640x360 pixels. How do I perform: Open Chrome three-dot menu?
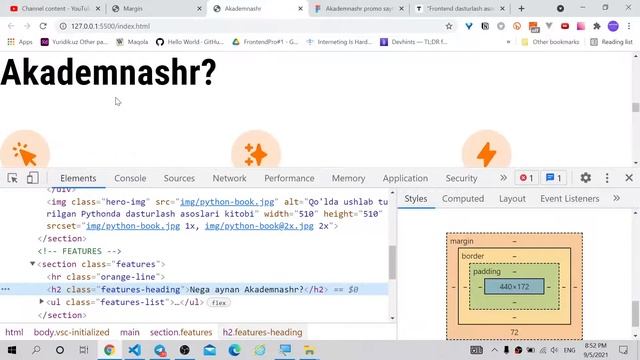coord(629,26)
